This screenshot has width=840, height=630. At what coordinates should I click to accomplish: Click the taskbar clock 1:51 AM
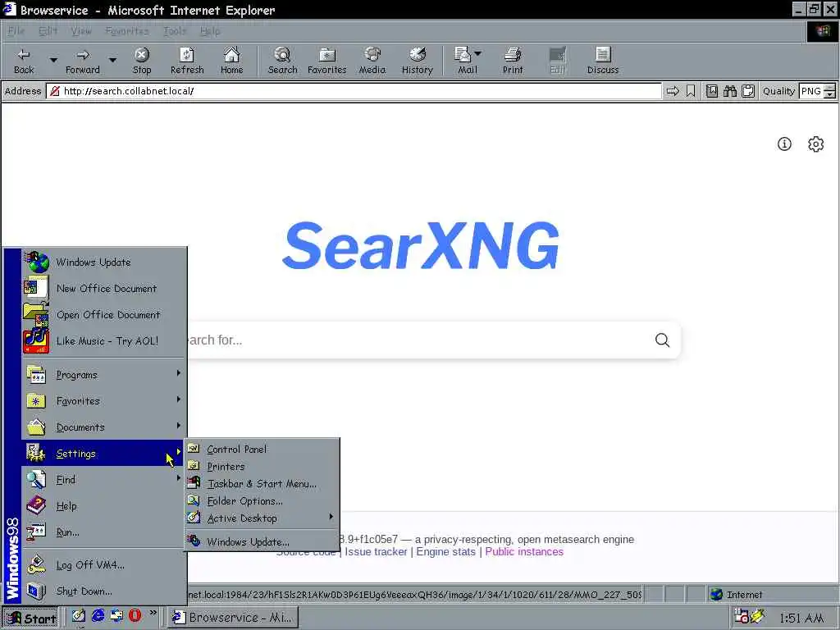pyautogui.click(x=801, y=619)
